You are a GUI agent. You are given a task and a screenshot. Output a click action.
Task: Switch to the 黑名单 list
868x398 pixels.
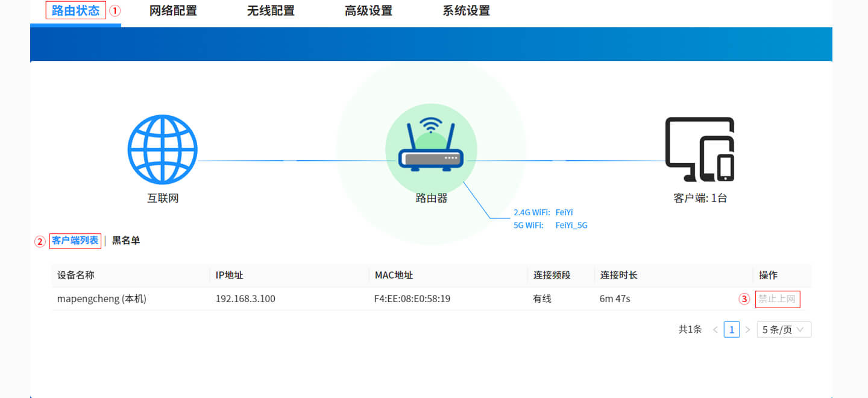pyautogui.click(x=125, y=240)
